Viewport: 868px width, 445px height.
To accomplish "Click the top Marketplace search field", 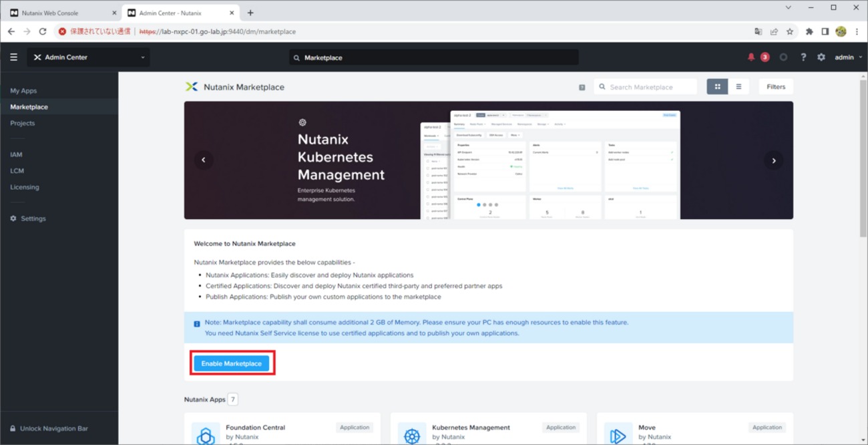I will (x=434, y=57).
